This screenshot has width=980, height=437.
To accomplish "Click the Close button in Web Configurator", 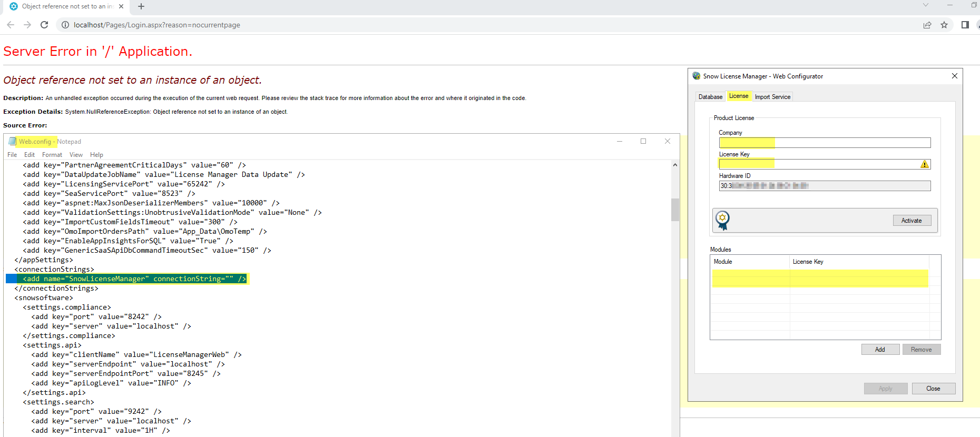I will coord(934,389).
